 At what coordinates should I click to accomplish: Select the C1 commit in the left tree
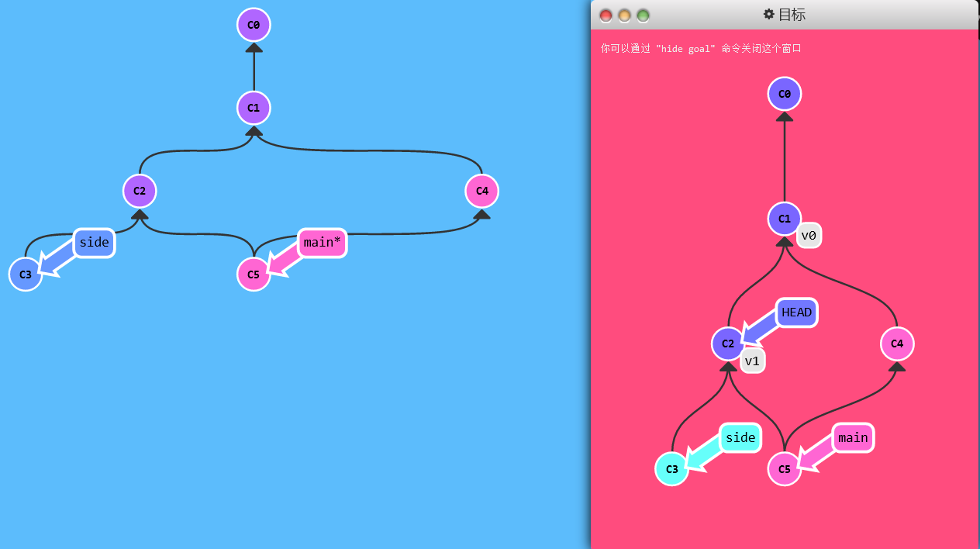click(254, 108)
